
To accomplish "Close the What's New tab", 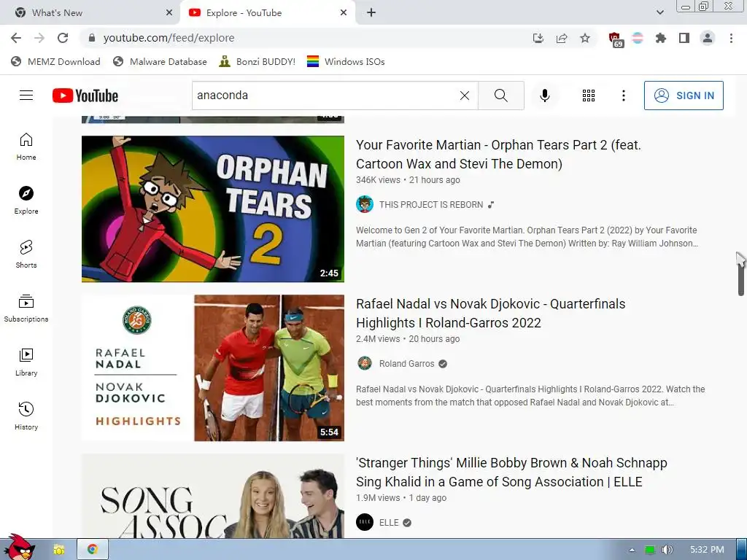I will (169, 13).
